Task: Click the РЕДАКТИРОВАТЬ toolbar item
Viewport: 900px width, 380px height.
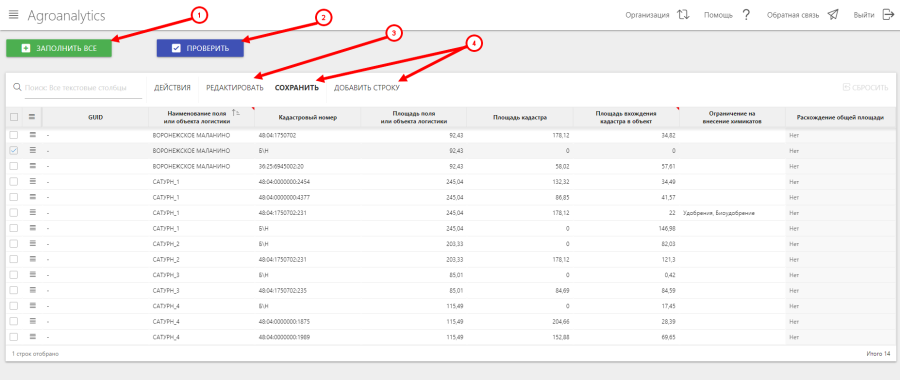Action: (x=235, y=88)
